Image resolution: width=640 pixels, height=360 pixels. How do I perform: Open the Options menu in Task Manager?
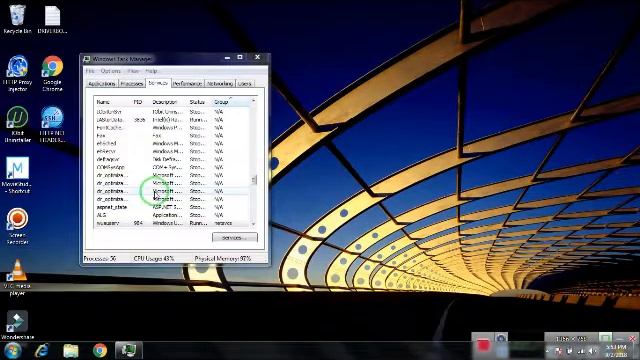click(x=111, y=71)
